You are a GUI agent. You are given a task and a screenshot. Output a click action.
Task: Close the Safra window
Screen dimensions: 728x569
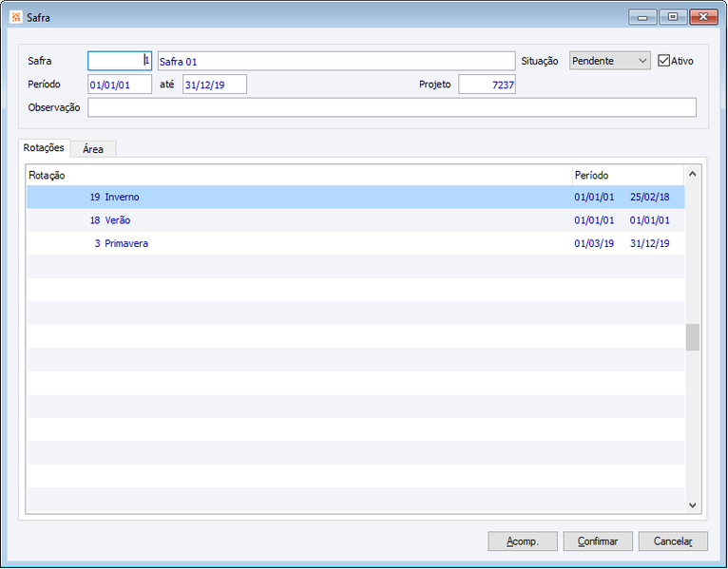click(x=703, y=17)
